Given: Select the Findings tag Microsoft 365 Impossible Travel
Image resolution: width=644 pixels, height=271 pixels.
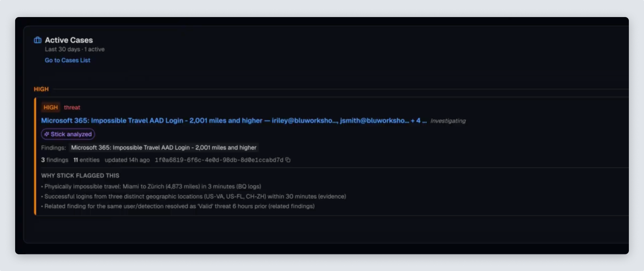Looking at the screenshot, I should [164, 147].
